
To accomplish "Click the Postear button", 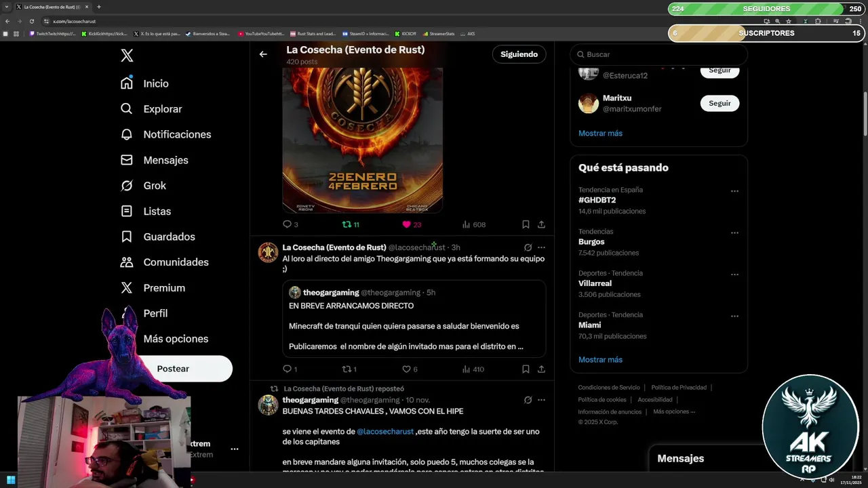I will click(173, 369).
